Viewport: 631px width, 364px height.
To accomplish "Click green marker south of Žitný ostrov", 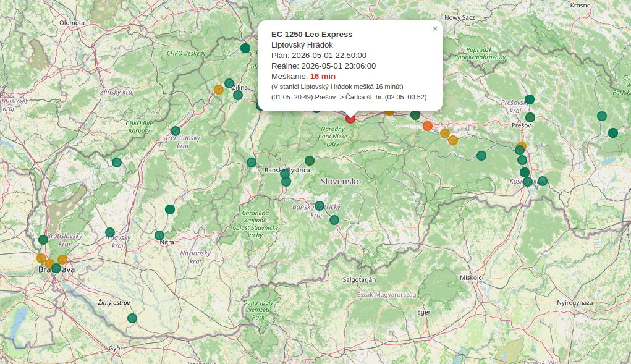I will click(x=132, y=318).
